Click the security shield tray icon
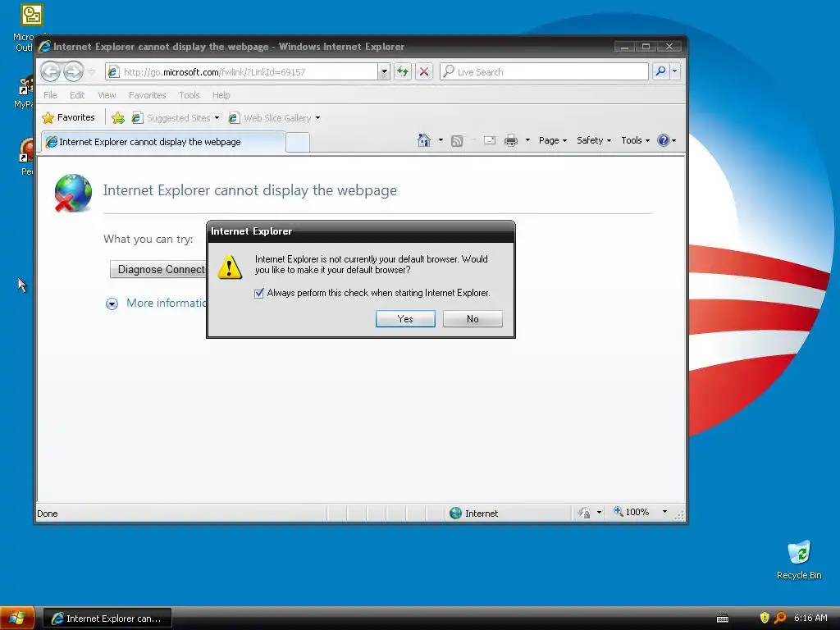Screen dimensions: 840x630 coord(765,618)
